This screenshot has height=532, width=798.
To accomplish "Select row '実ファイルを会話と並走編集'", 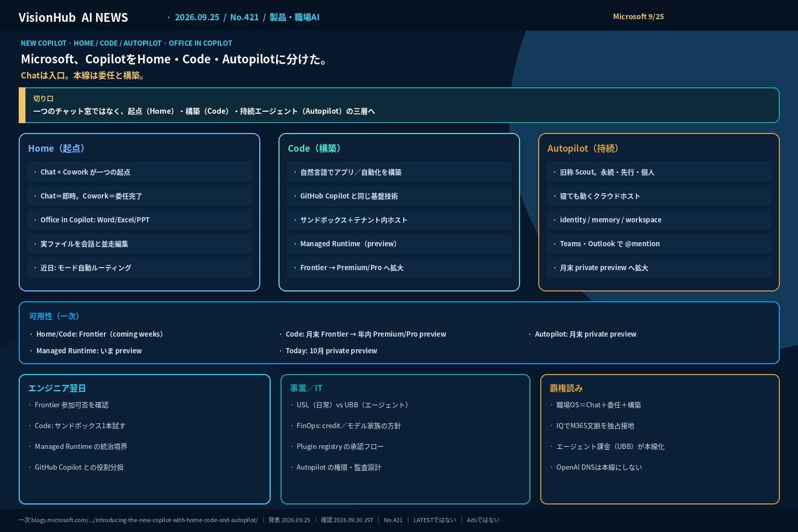I will point(139,244).
